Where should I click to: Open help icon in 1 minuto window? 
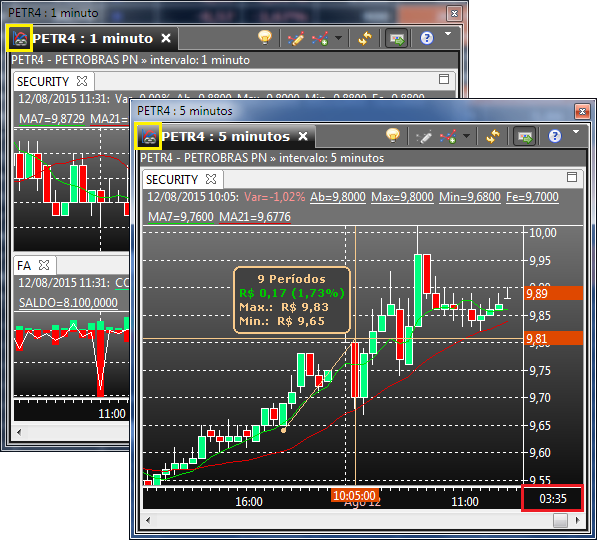click(x=426, y=38)
